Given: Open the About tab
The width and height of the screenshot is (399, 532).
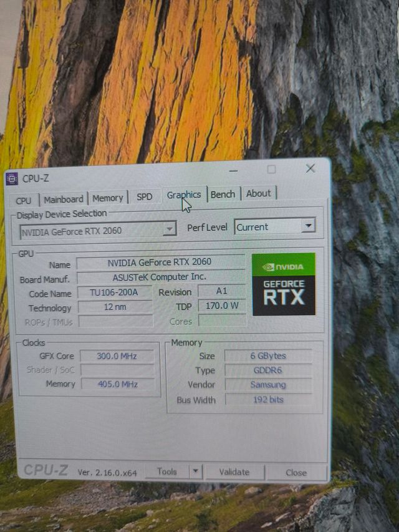Looking at the screenshot, I should 259,193.
